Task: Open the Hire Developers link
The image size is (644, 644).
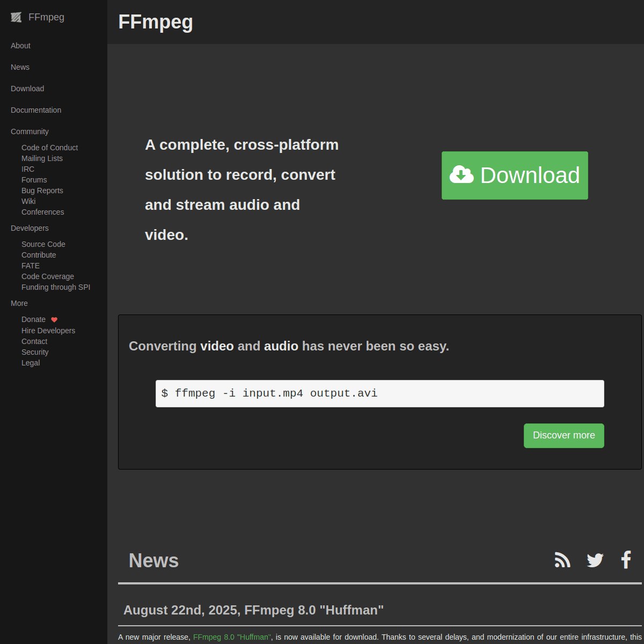Action: [48, 331]
